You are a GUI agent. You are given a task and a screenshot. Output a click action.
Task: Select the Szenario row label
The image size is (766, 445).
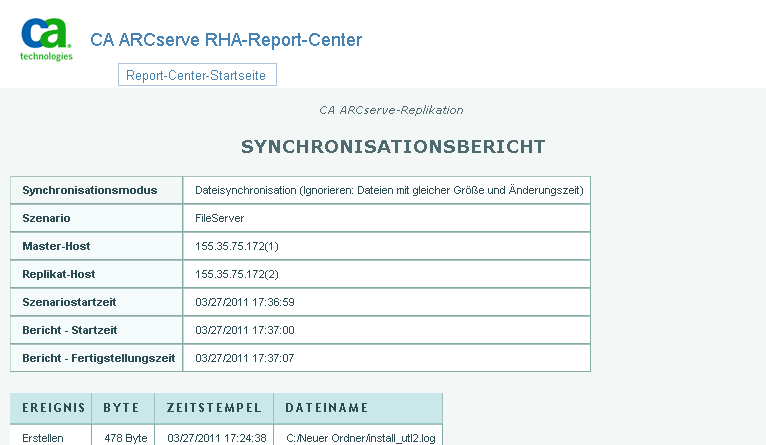click(46, 217)
